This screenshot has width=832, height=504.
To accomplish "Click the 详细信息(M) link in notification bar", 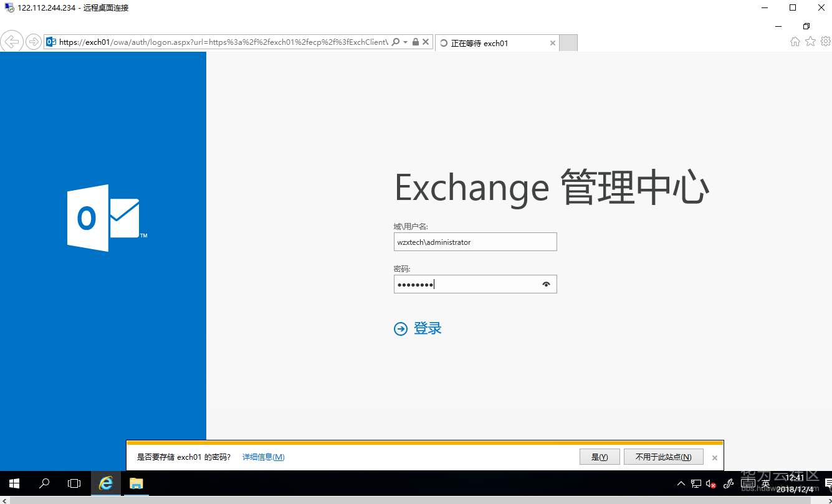I will (263, 457).
